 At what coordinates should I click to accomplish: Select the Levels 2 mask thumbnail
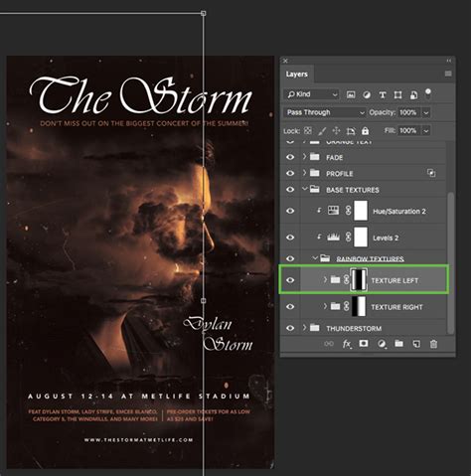click(x=361, y=238)
